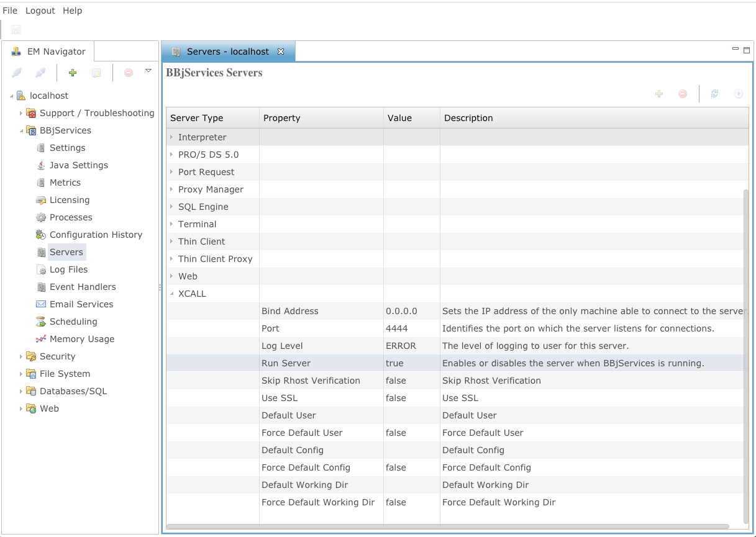Click the Event Handlers icon

(x=41, y=287)
